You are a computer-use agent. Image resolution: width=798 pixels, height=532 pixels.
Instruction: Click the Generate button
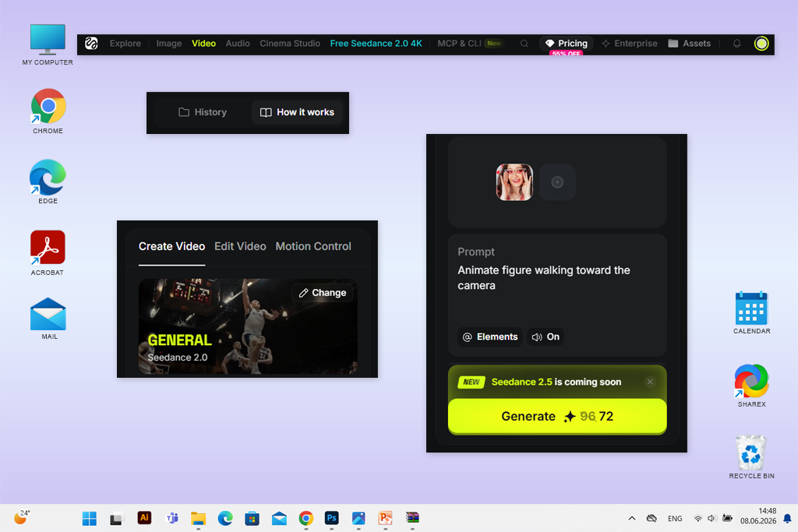[x=557, y=417]
